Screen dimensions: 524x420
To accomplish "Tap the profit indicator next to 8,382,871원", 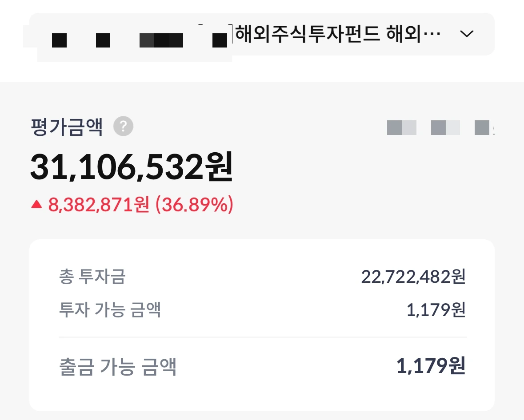I will click(37, 205).
